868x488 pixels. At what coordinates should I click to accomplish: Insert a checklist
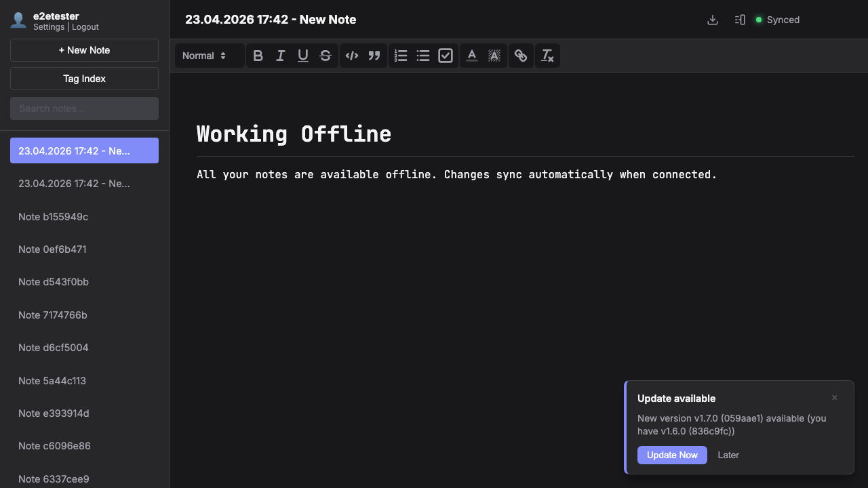point(446,56)
